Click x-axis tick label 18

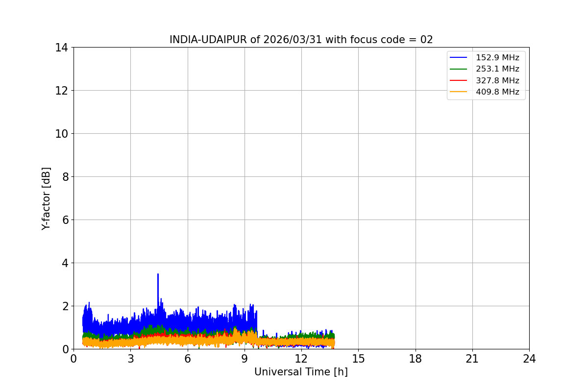point(416,359)
